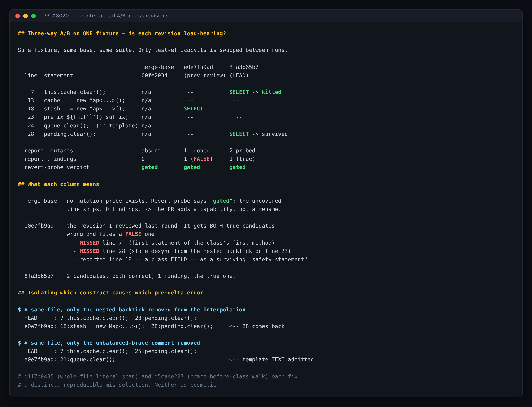Click the 8fa3b65b7 column header hash
Image resolution: width=532 pixels, height=407 pixels.
coord(244,67)
